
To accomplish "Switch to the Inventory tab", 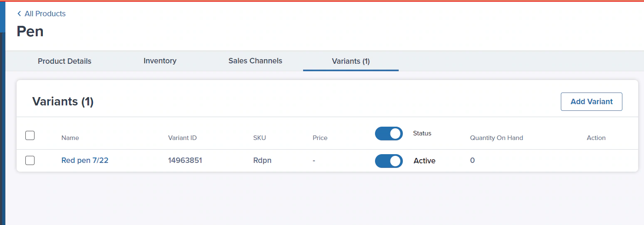I will tap(160, 61).
